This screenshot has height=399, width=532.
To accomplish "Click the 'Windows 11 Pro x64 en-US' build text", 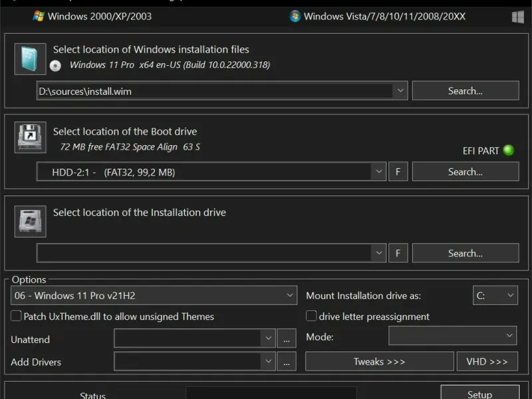I will [170, 65].
